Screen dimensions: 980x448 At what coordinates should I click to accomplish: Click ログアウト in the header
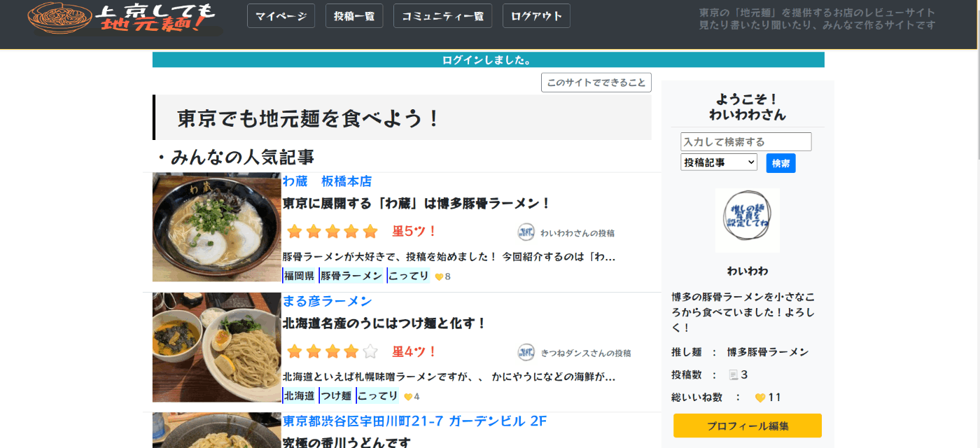(536, 16)
